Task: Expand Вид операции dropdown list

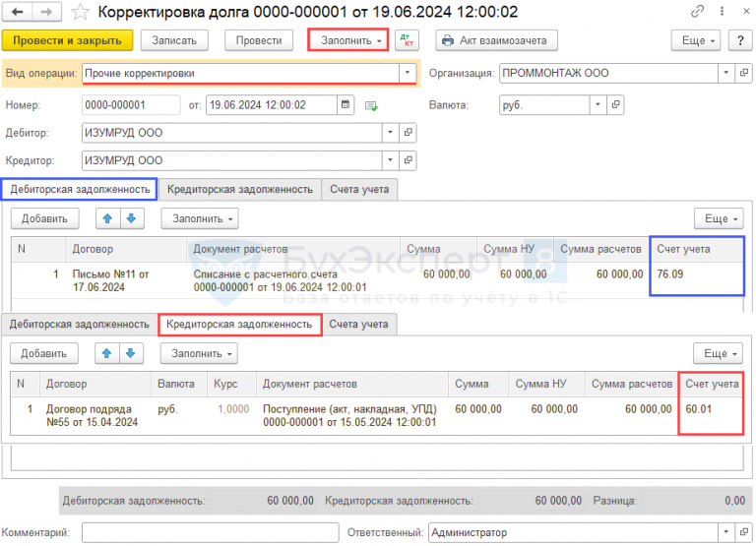Action: tap(408, 73)
